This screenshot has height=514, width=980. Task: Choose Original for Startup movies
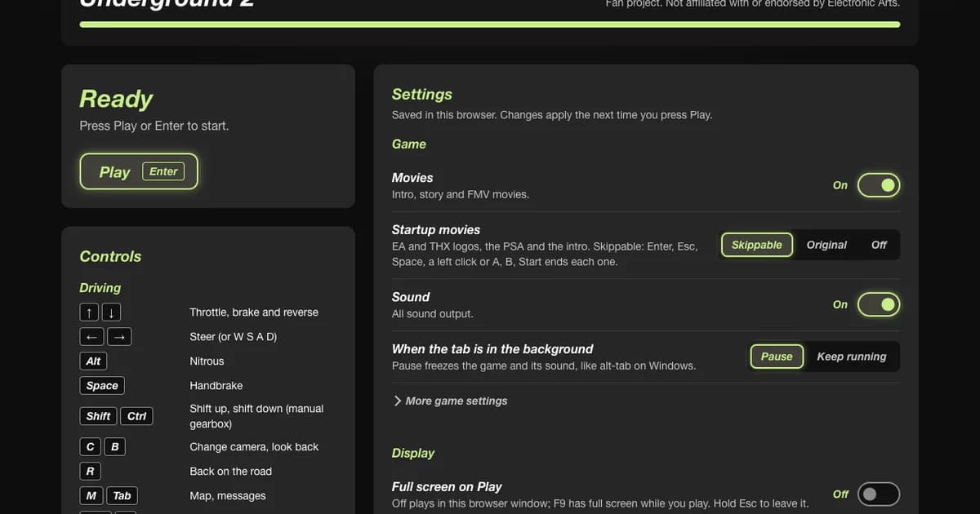[826, 245]
